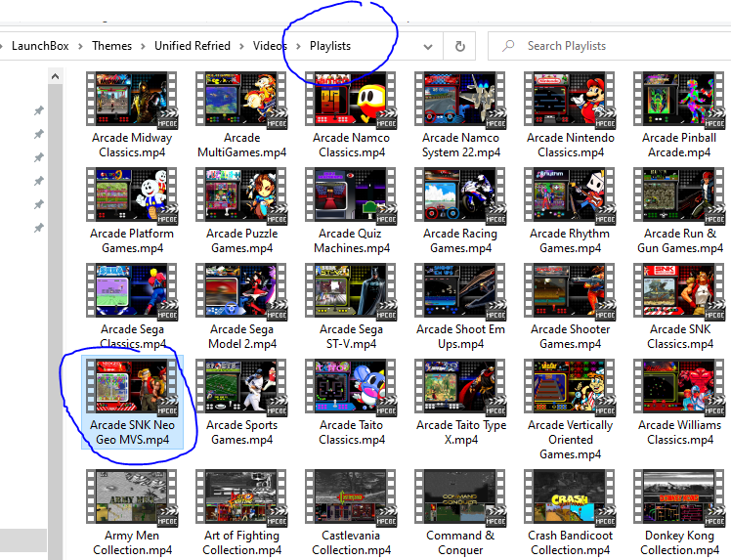Viewport: 731px width, 560px height.
Task: Select Arcade Sega Classics.mp4 thumbnail
Action: (132, 290)
